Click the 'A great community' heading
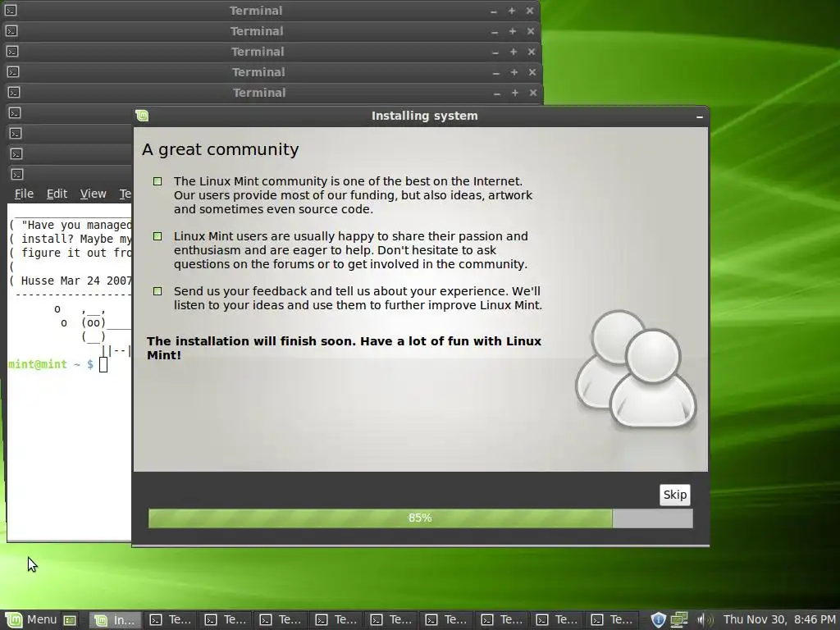The height and width of the screenshot is (630, 840). point(220,149)
